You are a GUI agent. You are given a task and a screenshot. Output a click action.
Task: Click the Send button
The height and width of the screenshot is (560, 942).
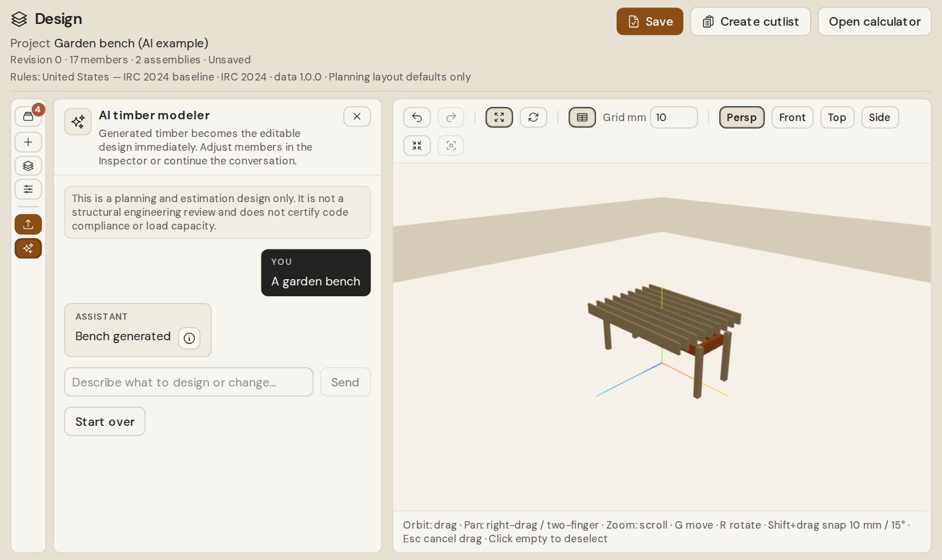[345, 382]
